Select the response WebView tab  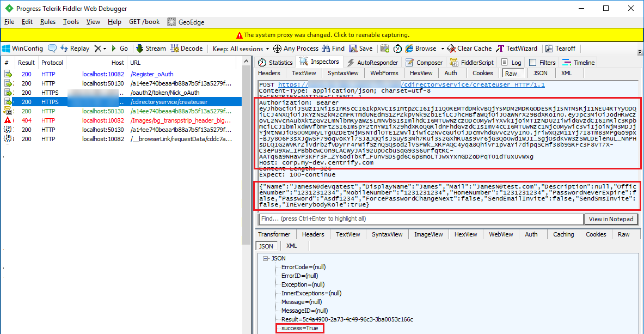[x=501, y=234]
